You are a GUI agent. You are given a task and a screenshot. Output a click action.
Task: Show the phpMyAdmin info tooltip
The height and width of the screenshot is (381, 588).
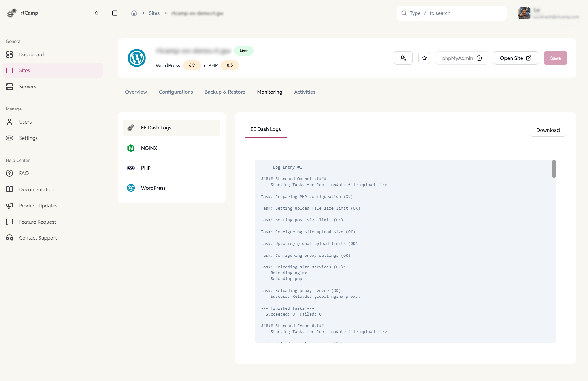coord(479,58)
